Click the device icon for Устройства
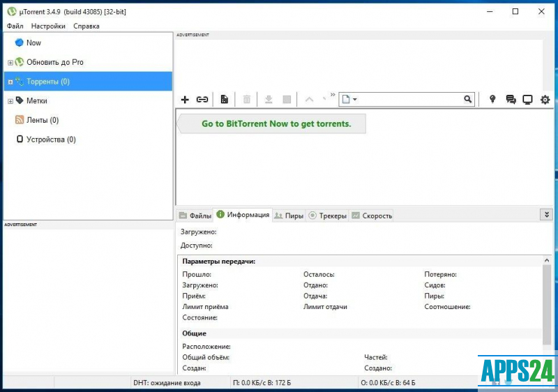This screenshot has width=558, height=392. click(20, 139)
